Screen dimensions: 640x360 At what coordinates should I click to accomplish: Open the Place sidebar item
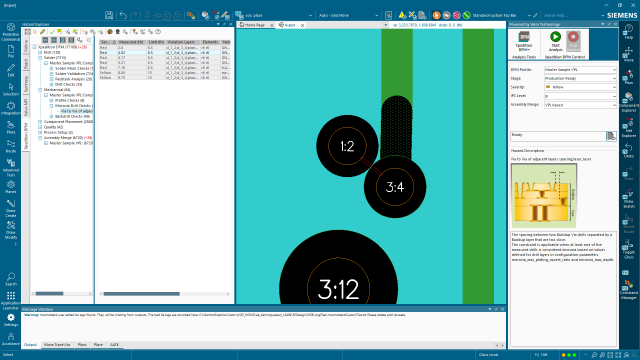tap(11, 127)
